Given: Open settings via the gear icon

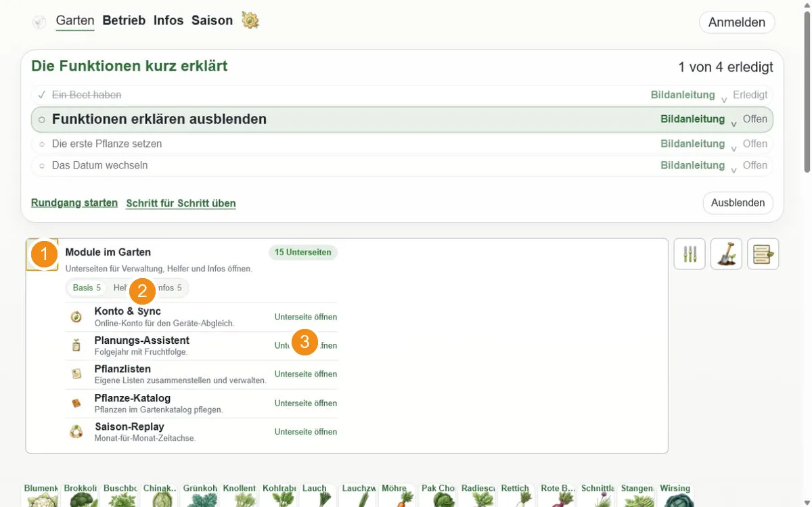Looking at the screenshot, I should 250,20.
